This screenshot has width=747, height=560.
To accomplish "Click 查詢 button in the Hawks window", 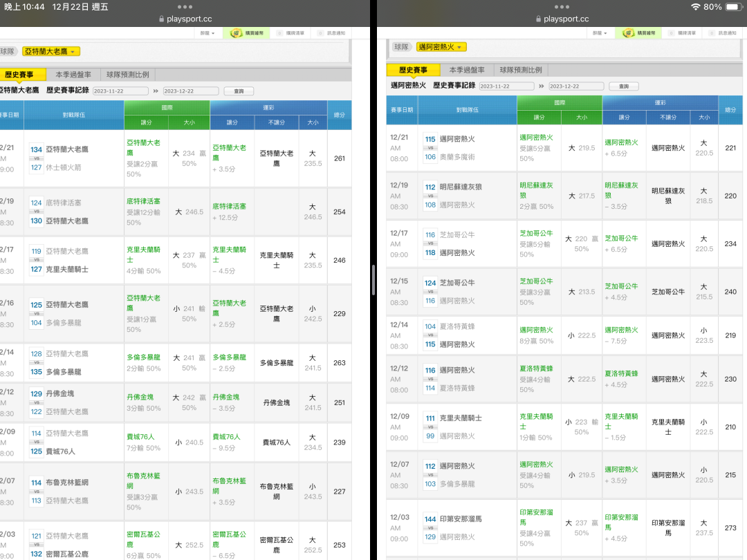I will (239, 91).
